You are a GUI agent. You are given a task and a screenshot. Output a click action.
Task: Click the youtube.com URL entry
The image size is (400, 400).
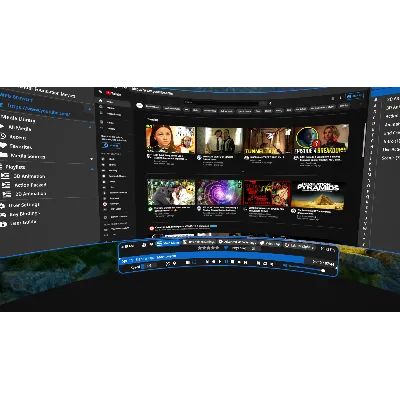coord(39,109)
